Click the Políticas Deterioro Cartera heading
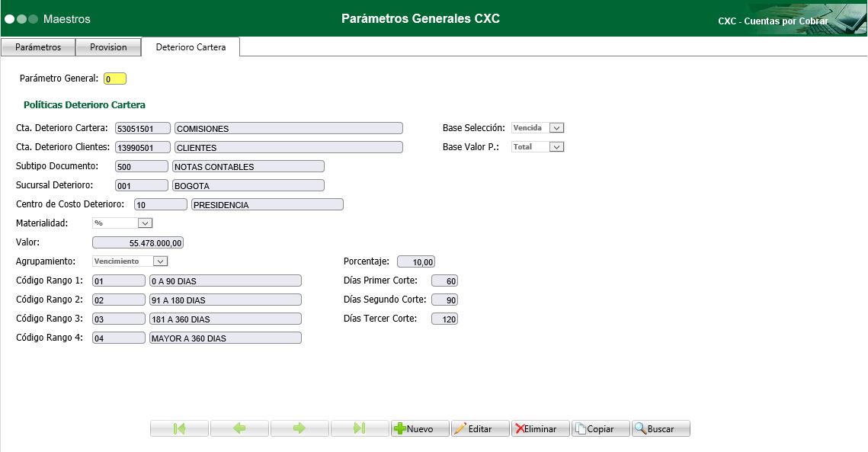868x452 pixels. coord(84,104)
